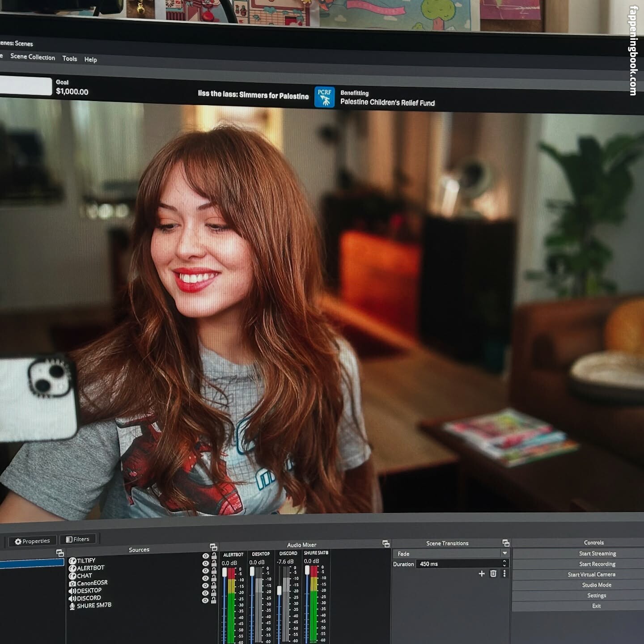
Task: Toggle visibility of the CHAT source
Action: (206, 571)
